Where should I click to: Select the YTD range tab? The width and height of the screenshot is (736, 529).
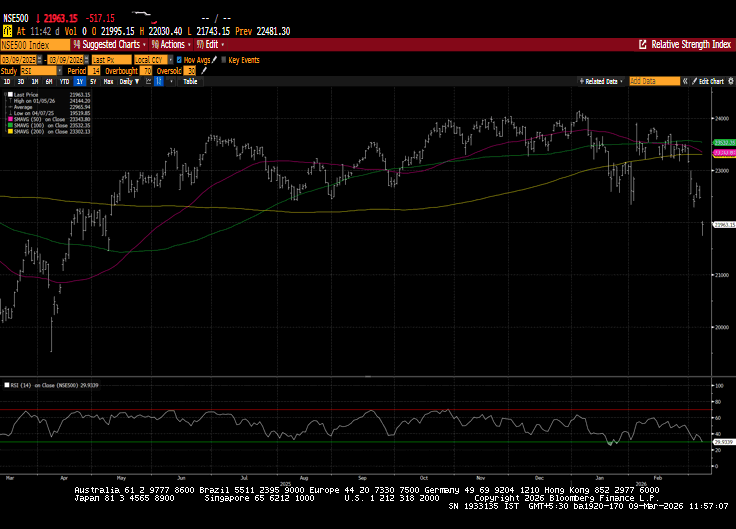pos(64,81)
